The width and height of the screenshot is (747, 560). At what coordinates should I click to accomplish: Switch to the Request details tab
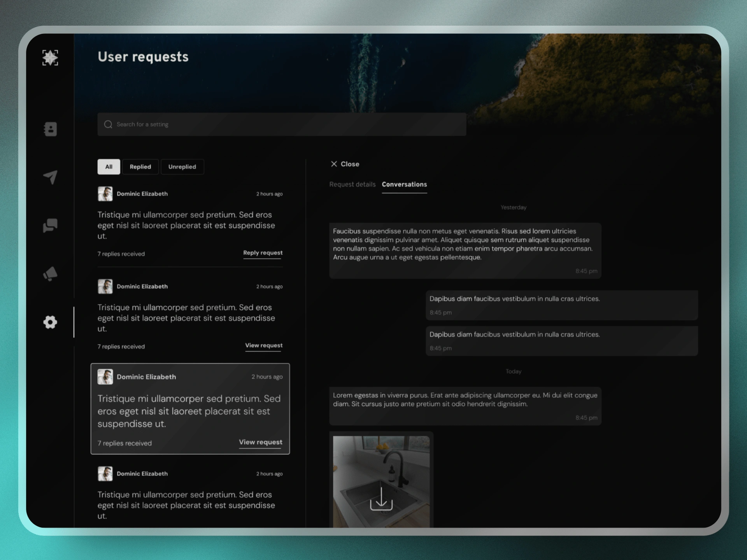(x=352, y=184)
